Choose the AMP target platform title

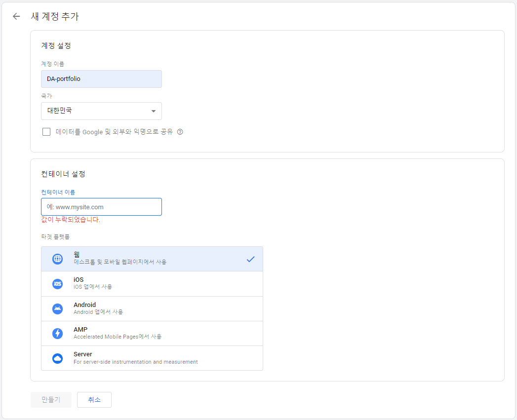point(80,329)
